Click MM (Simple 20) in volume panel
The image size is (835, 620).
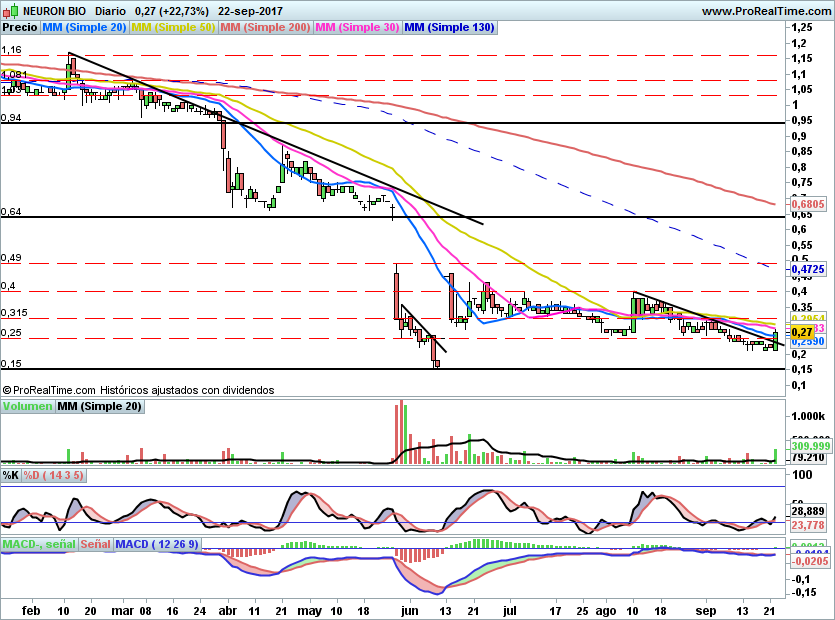point(99,406)
